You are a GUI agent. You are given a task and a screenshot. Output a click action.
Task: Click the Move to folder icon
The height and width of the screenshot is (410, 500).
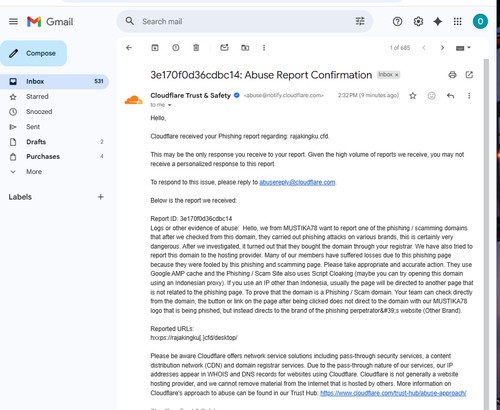coord(245,48)
